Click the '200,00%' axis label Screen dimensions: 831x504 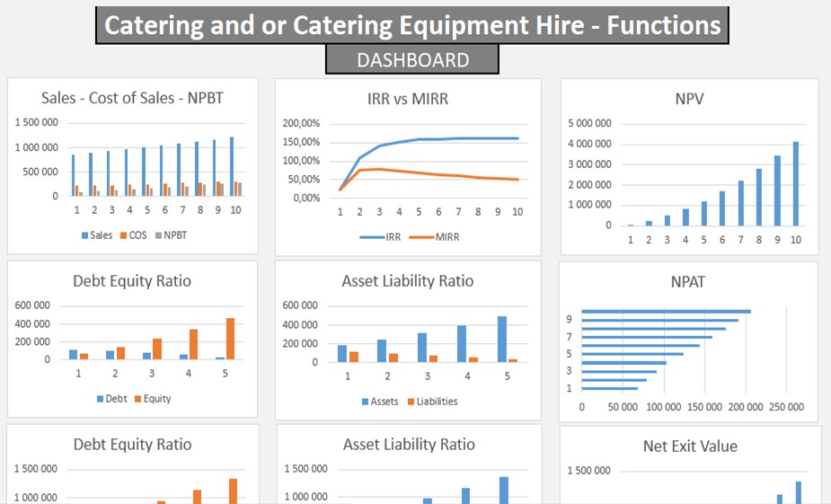pyautogui.click(x=301, y=123)
